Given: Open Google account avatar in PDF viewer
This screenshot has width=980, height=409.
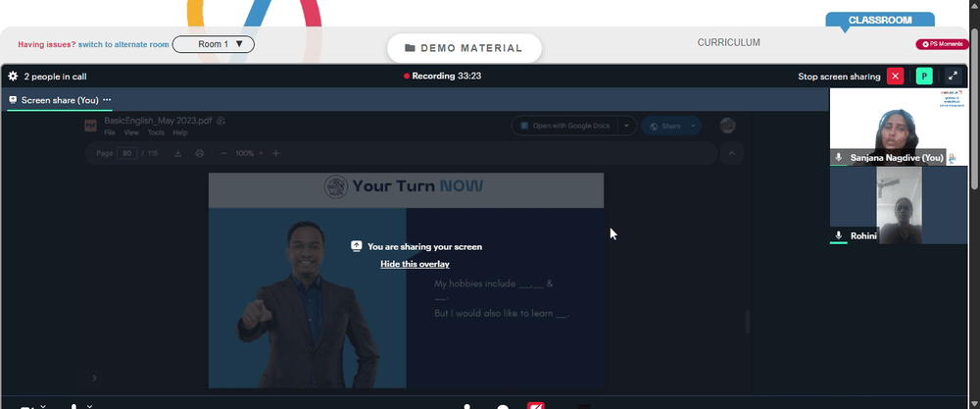Looking at the screenshot, I should pyautogui.click(x=727, y=126).
